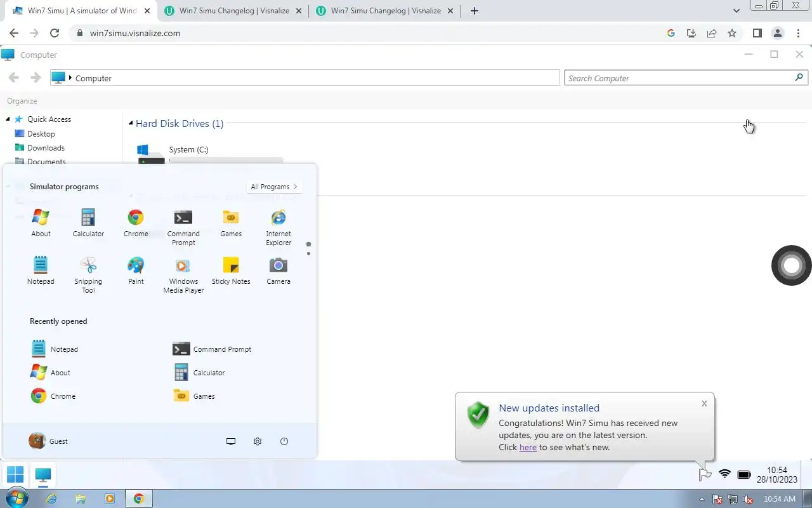The height and width of the screenshot is (508, 812).
Task: Click the battery icon in tray
Action: tap(744, 475)
